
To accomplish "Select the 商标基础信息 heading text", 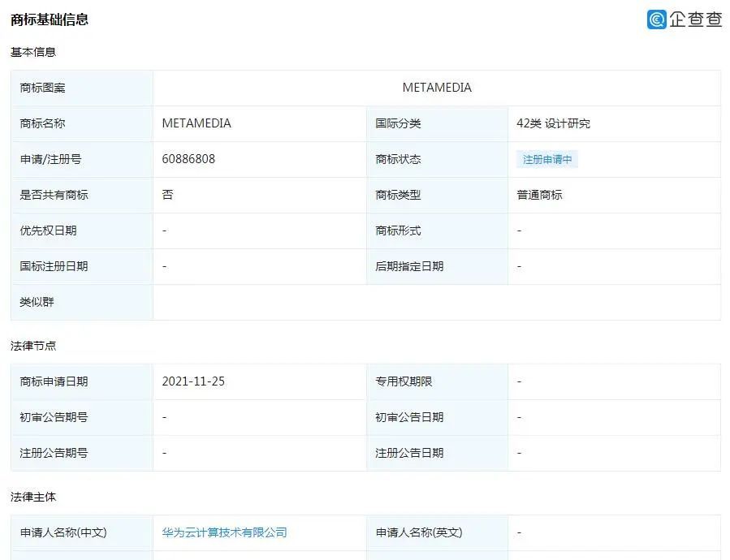I will coord(50,19).
